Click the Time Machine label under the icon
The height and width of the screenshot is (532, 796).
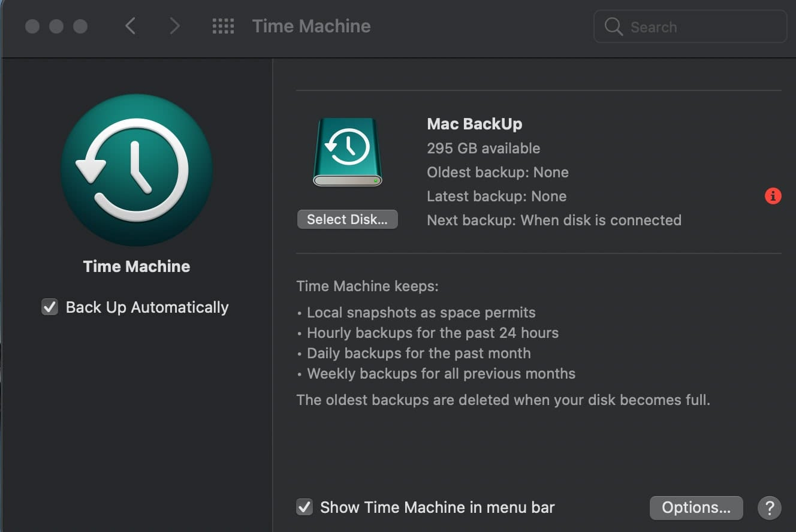pyautogui.click(x=137, y=267)
